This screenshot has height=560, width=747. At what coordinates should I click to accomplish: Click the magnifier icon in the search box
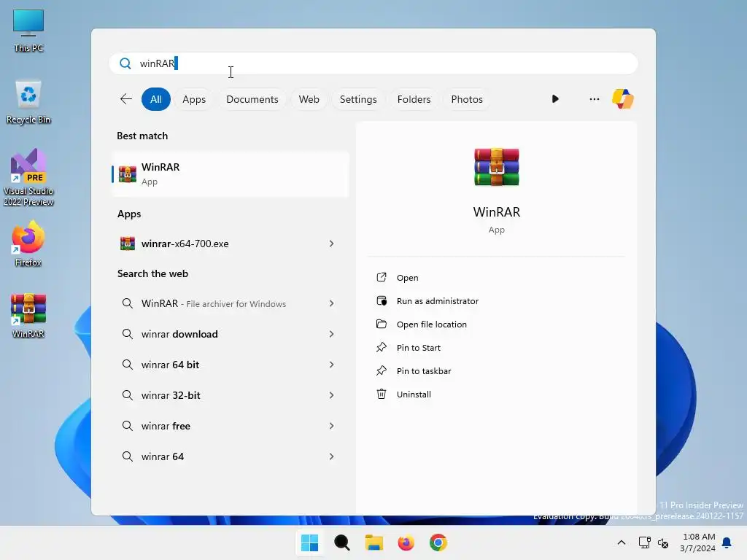point(125,63)
